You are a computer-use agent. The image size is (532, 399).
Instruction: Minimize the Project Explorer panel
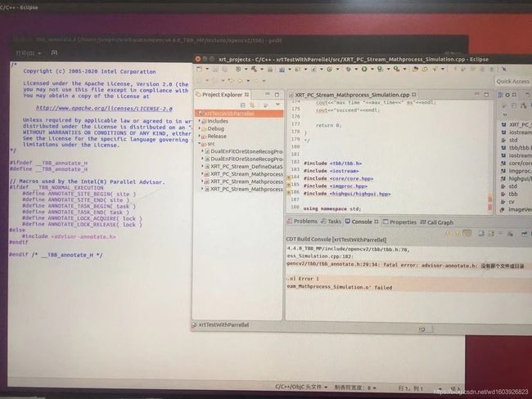click(x=268, y=94)
